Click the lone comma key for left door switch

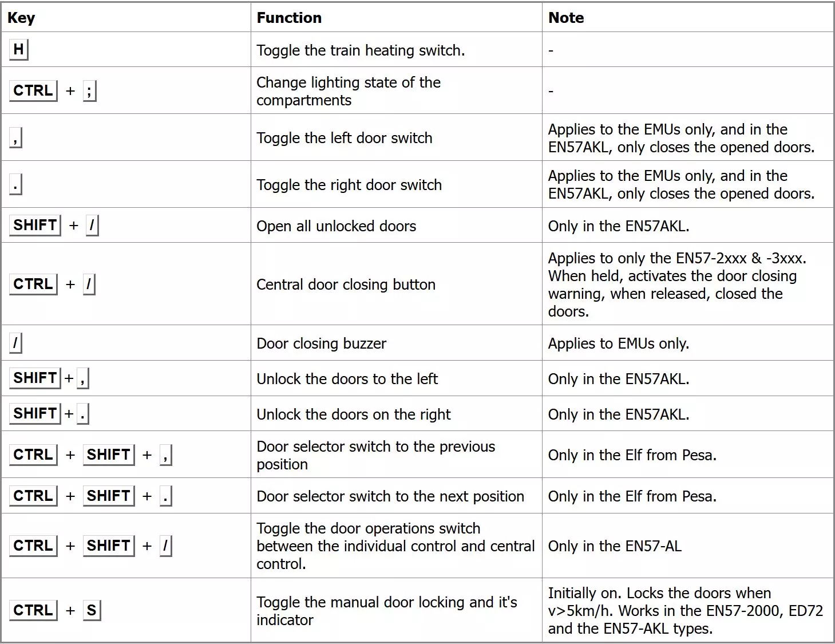tap(15, 138)
